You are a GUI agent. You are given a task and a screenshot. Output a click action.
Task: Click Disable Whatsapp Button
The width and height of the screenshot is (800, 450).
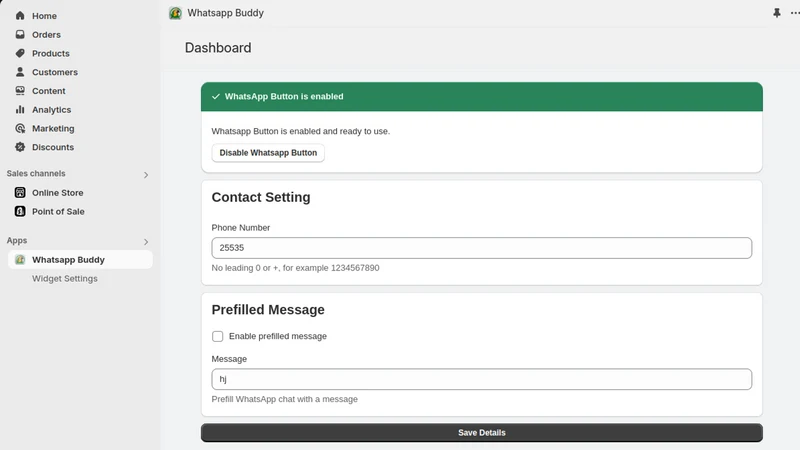pos(268,153)
